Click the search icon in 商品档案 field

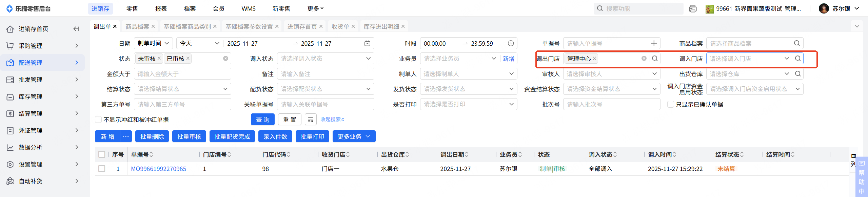point(797,43)
